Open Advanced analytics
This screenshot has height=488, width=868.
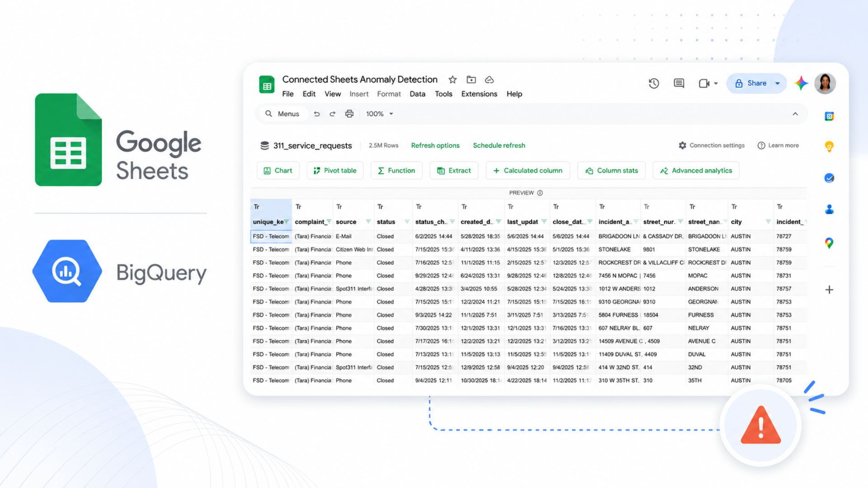coord(696,170)
